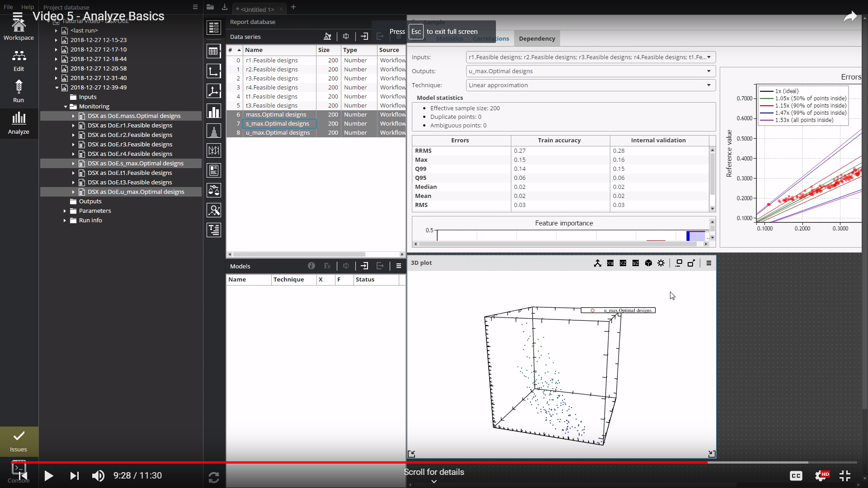Image resolution: width=868 pixels, height=488 pixels.
Task: Expand the Parameters folder
Action: click(65, 211)
